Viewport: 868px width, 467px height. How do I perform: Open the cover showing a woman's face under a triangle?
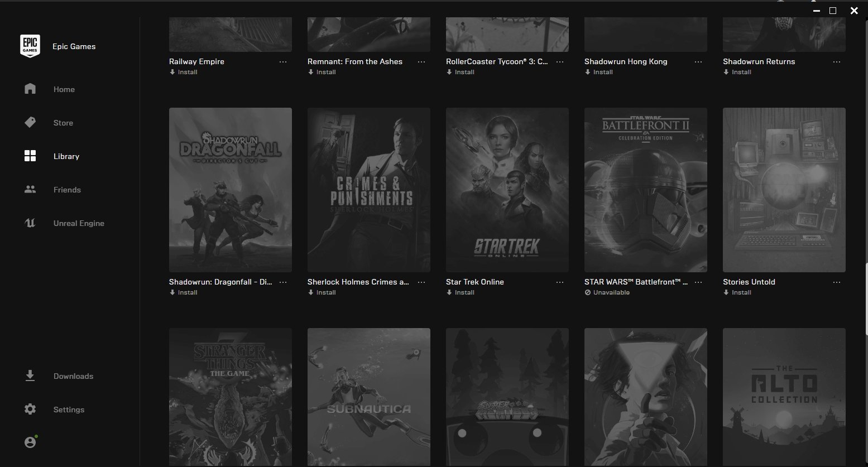coord(646,397)
